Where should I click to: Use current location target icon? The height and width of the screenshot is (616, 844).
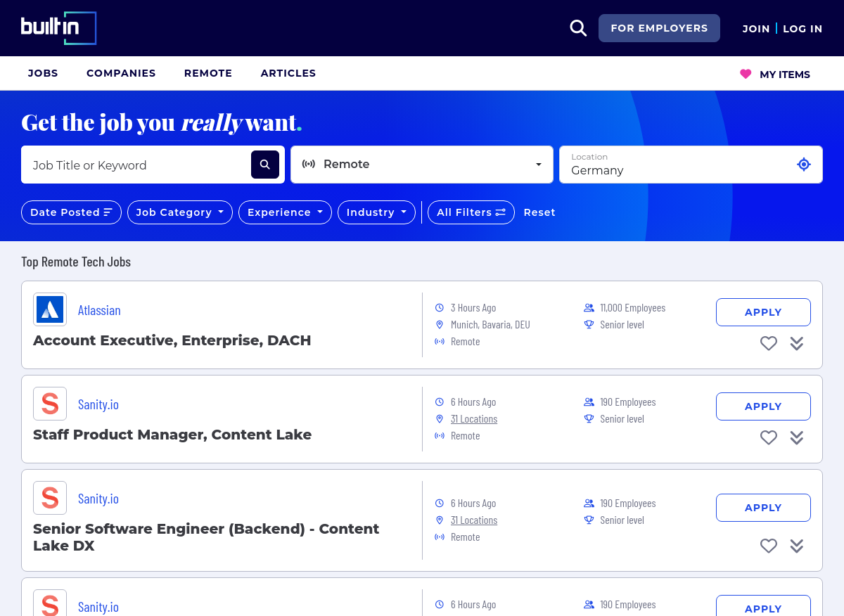pos(804,165)
